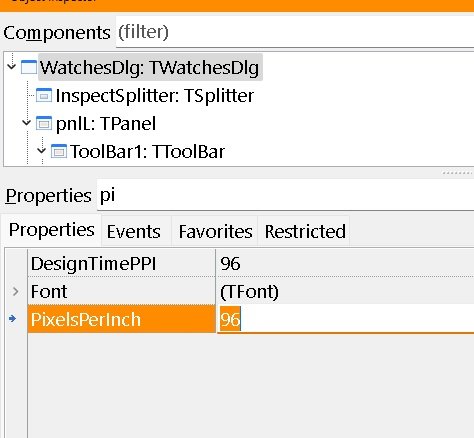
Task: Open the Restricted tab
Action: [305, 231]
